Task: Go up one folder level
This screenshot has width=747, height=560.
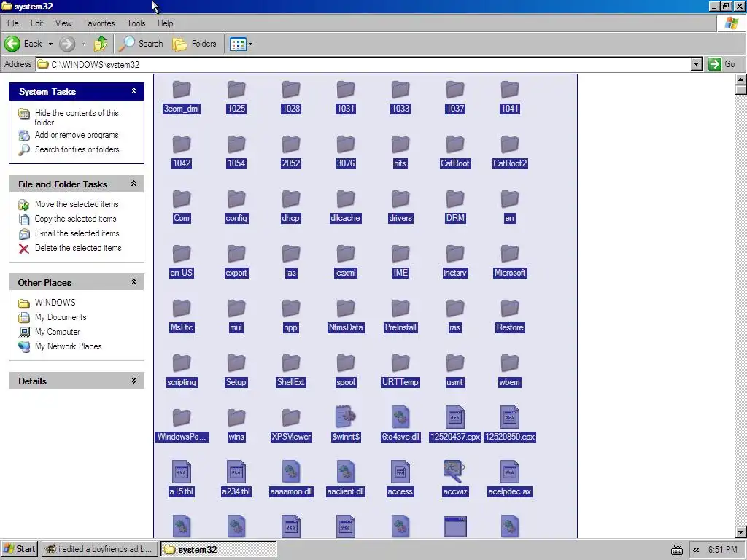Action: [101, 44]
